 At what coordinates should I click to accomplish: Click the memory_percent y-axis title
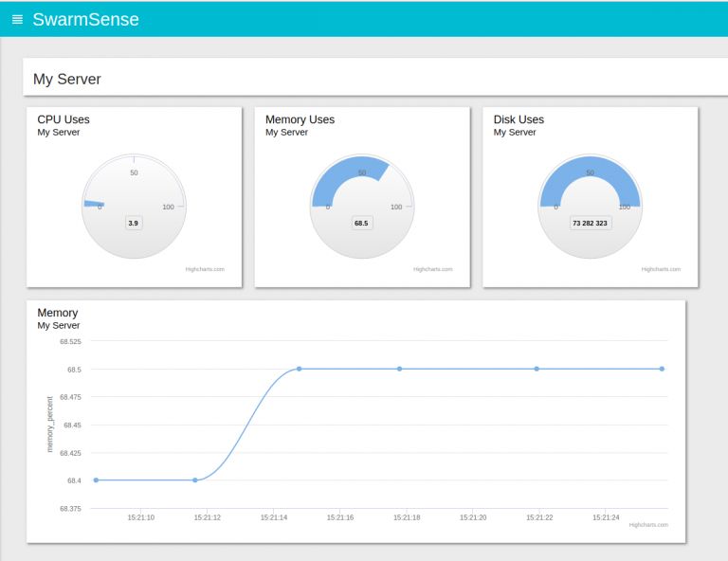pos(50,424)
